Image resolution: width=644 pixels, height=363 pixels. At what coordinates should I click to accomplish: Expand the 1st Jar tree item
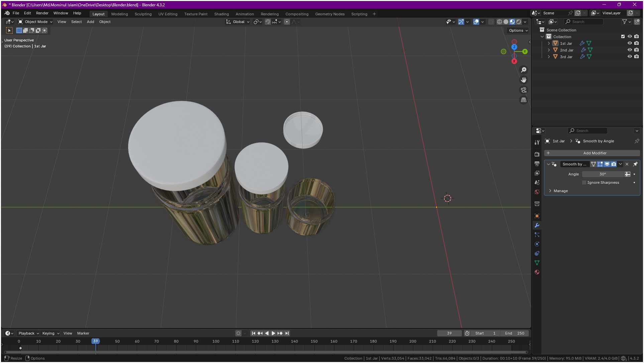[x=549, y=43]
